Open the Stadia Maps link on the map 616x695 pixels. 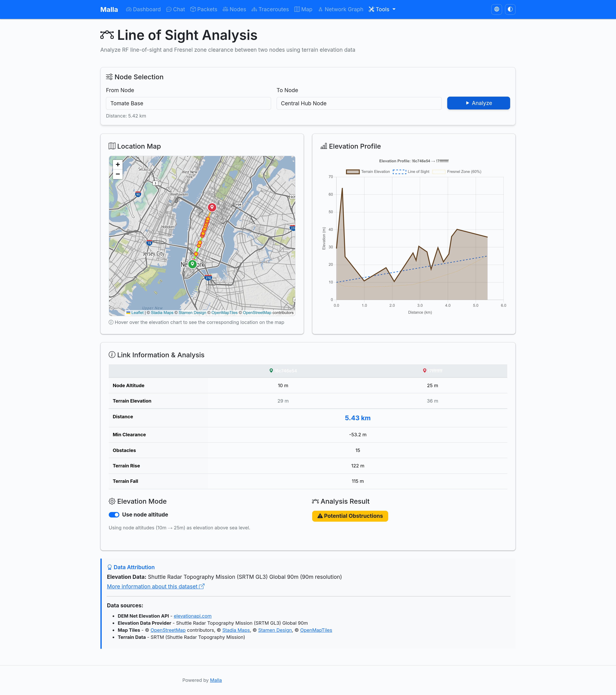click(x=162, y=313)
